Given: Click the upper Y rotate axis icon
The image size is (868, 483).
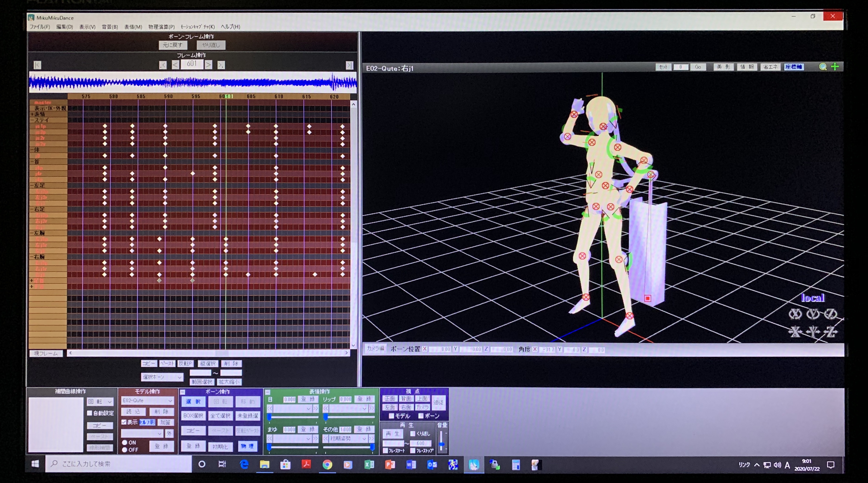Looking at the screenshot, I should [x=813, y=314].
